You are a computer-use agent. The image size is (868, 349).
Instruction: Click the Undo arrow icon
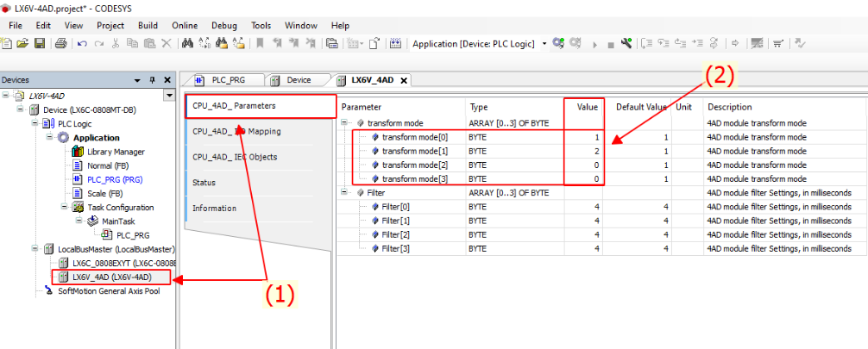coord(82,43)
